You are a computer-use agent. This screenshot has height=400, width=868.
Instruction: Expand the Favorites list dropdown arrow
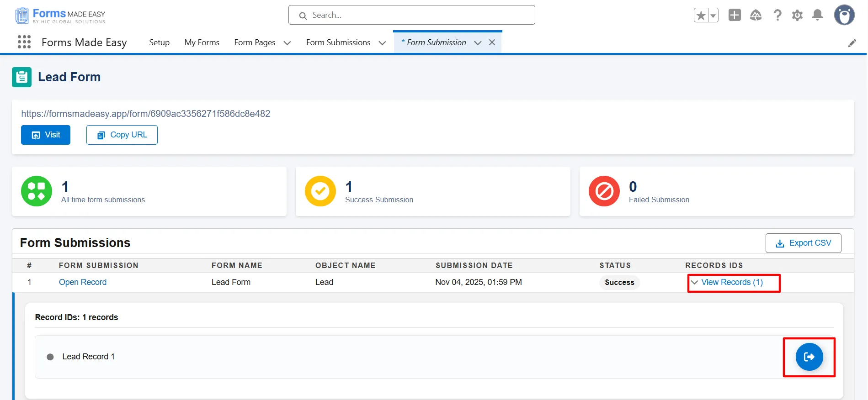(x=713, y=16)
